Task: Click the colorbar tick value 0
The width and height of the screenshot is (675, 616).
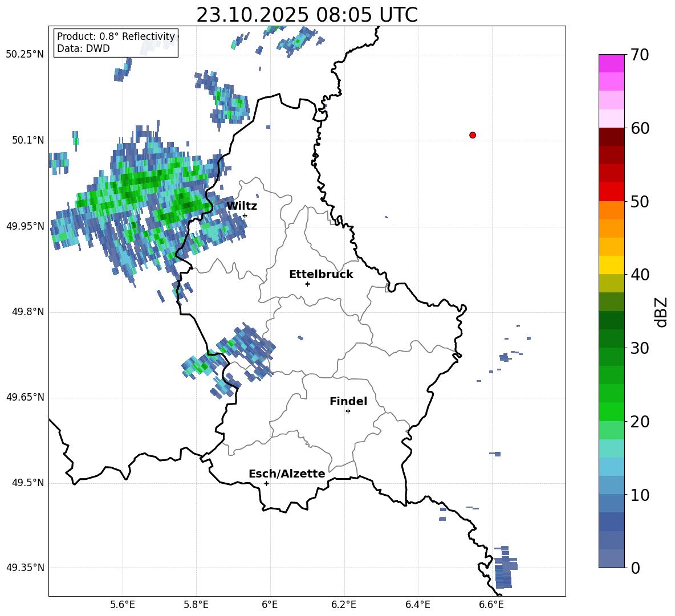Action: pos(635,568)
